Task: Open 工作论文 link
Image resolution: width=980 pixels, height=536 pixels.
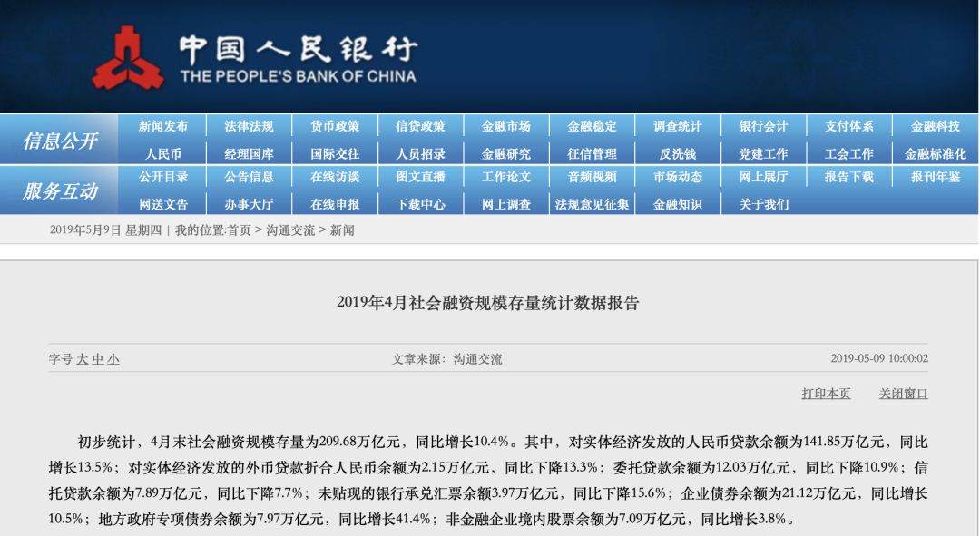Action: (x=506, y=177)
